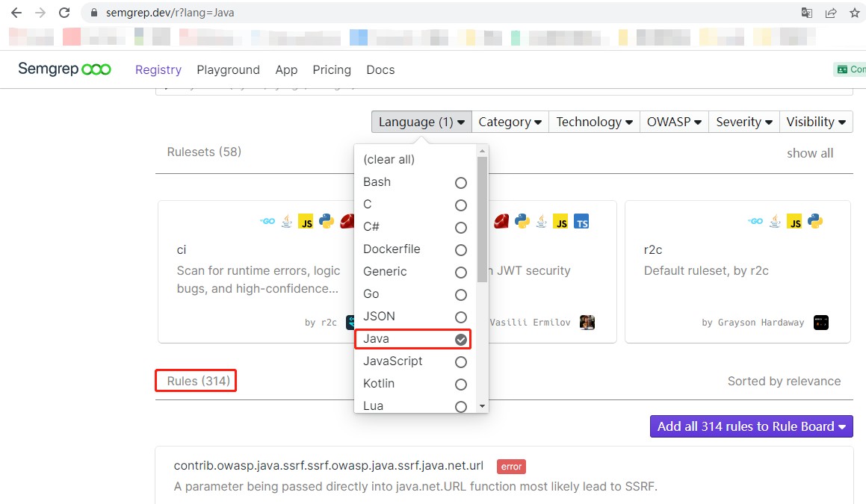Select the Go language radio button

[x=460, y=295]
